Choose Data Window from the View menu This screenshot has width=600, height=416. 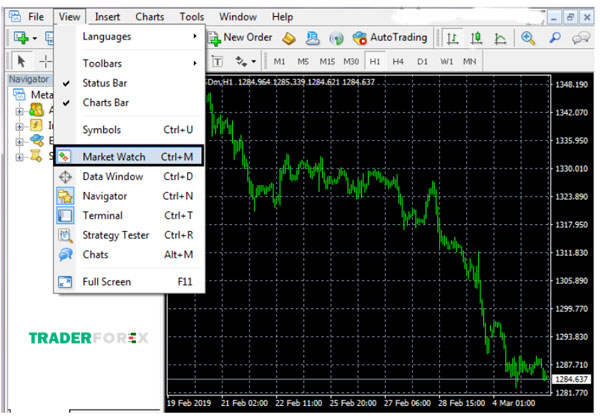coord(129,176)
